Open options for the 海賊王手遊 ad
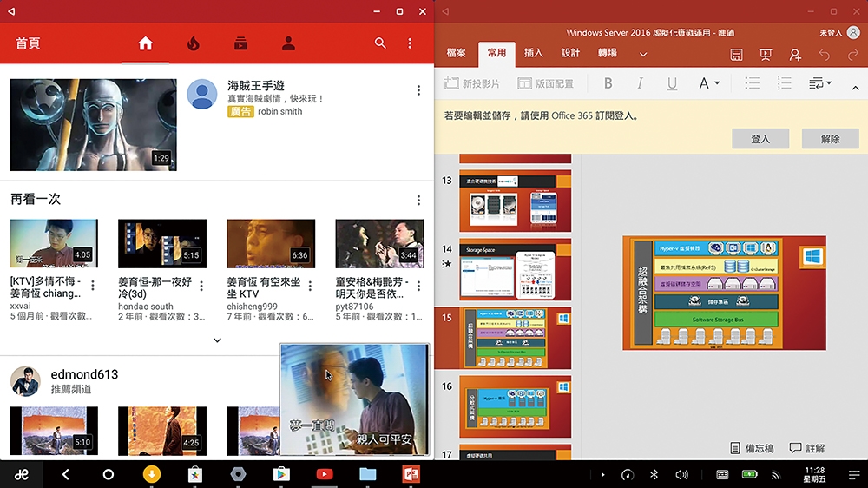Image resolution: width=868 pixels, height=488 pixels. 418,90
